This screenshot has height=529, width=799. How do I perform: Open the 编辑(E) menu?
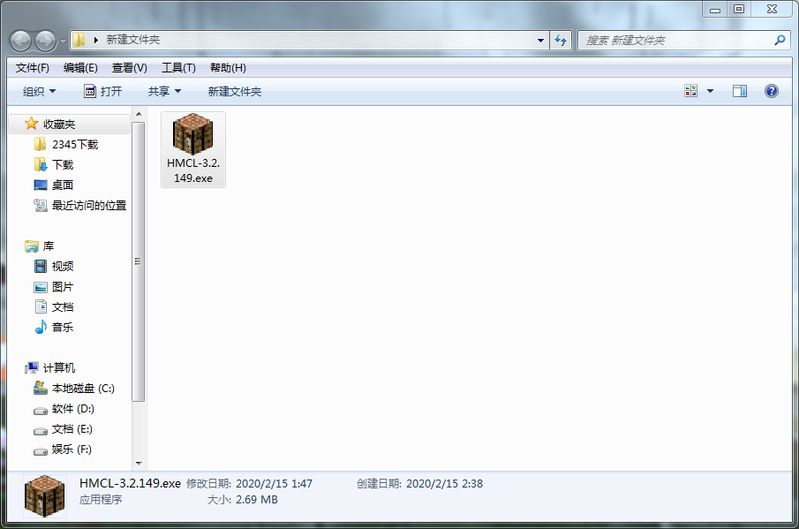pyautogui.click(x=81, y=68)
